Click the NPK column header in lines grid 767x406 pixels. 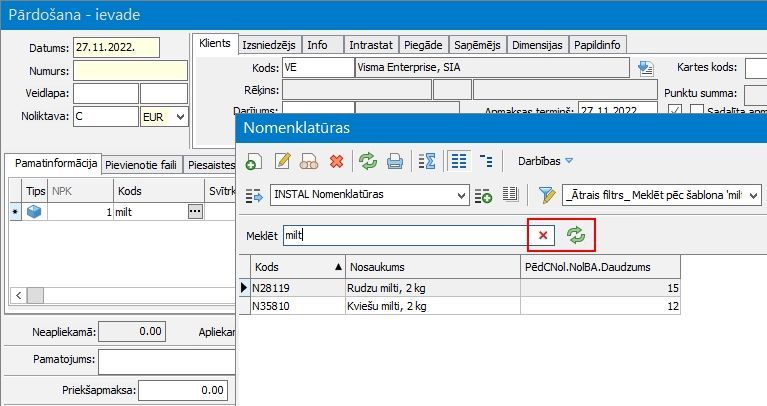(80, 191)
